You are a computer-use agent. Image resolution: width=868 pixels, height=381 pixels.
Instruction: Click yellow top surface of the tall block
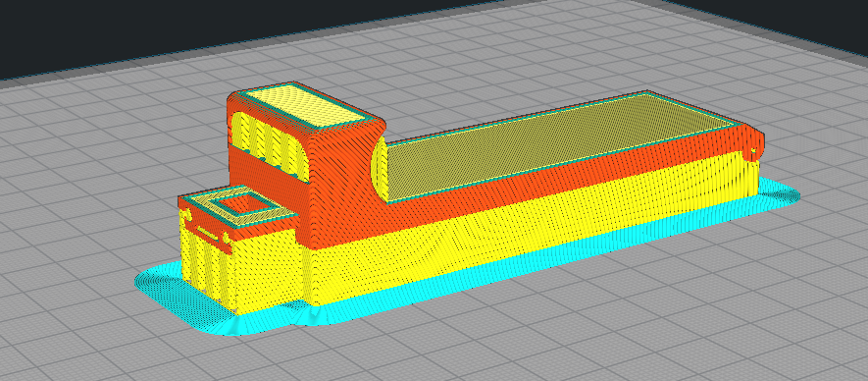(x=307, y=105)
